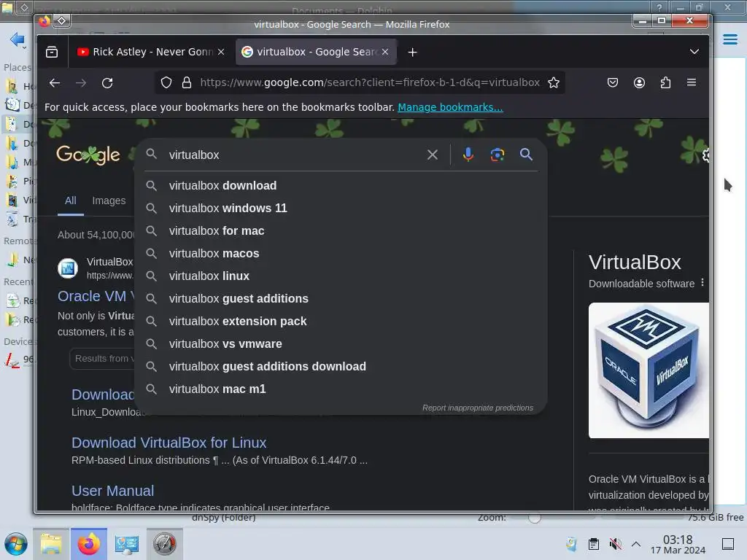Go back using Firefox back arrow
Screen dimensions: 747x560
click(x=55, y=83)
